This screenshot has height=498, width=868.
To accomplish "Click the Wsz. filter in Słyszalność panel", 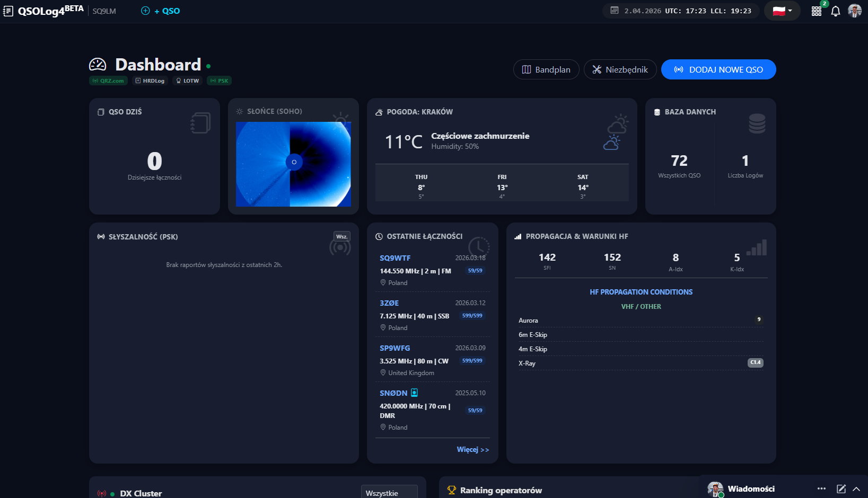I will click(x=342, y=236).
